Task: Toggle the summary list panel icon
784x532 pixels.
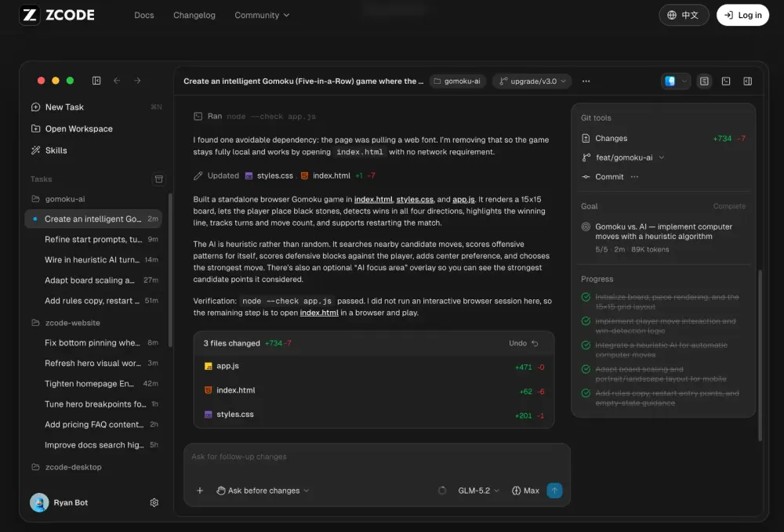Action: click(x=704, y=81)
